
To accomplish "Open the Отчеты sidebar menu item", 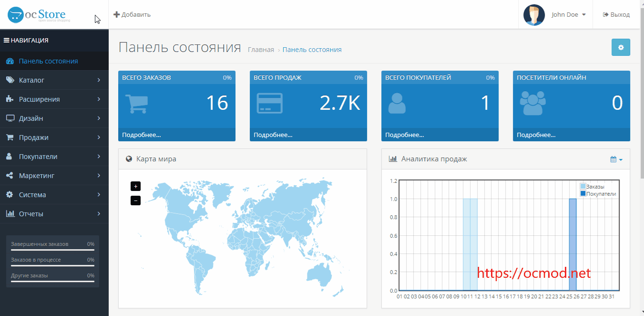I will [54, 214].
